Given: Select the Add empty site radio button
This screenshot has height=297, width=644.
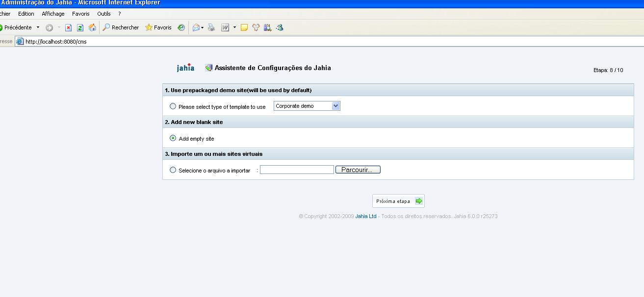Looking at the screenshot, I should click(173, 138).
